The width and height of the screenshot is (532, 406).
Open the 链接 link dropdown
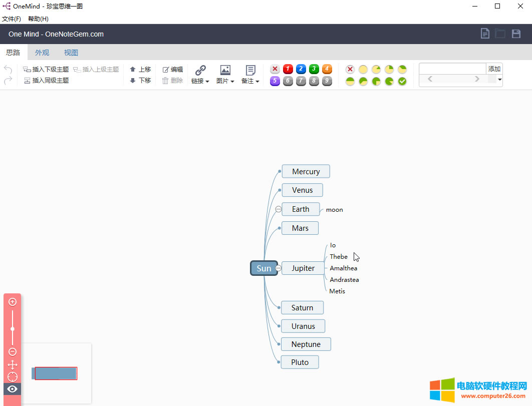tap(200, 75)
